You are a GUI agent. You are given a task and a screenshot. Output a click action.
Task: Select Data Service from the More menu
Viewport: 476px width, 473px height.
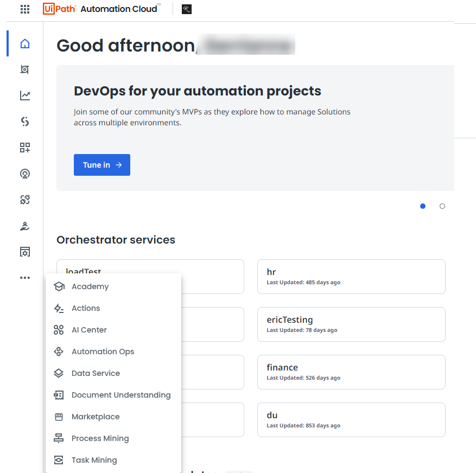pos(113,373)
